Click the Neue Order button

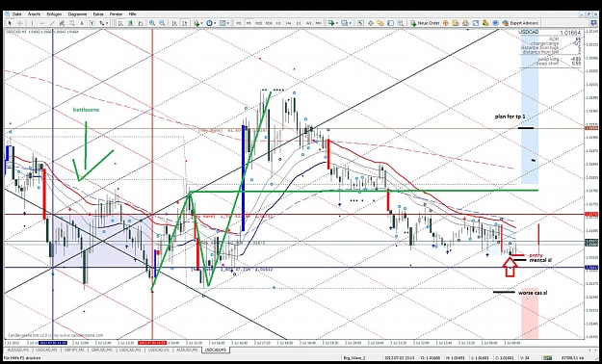(425, 23)
